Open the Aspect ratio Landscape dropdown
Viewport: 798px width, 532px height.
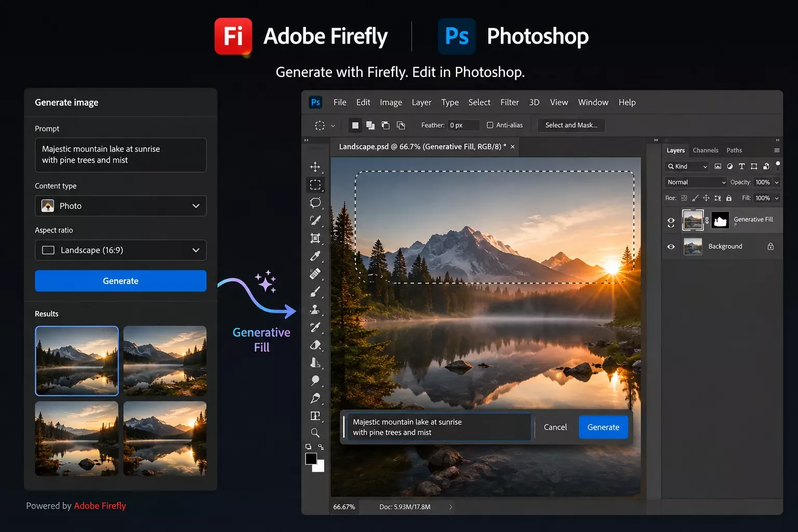(121, 250)
